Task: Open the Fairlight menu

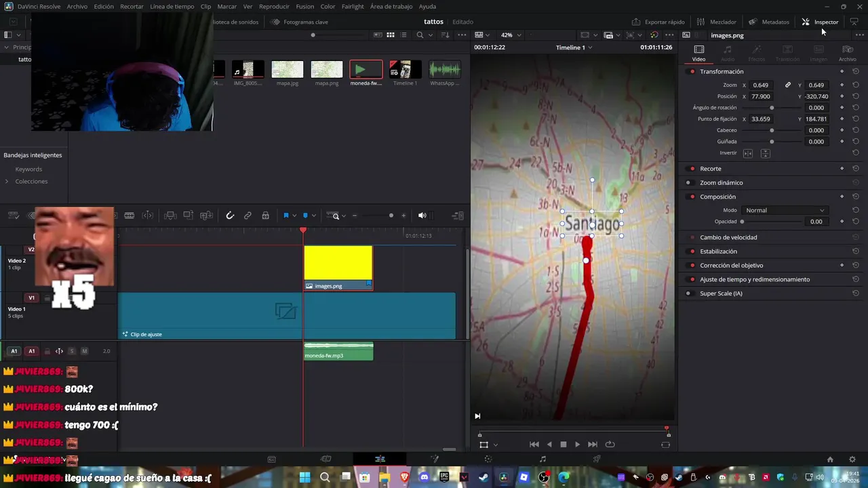Action: click(x=353, y=6)
